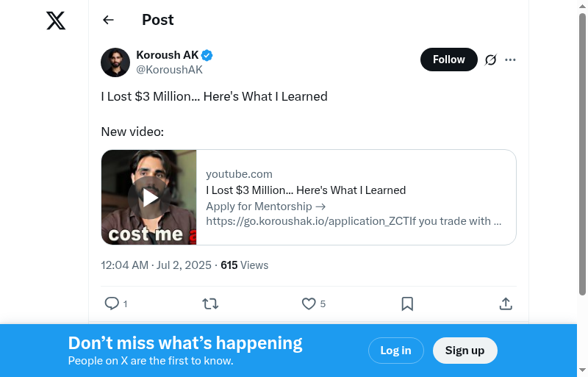
Task: Open Koroush AK's profile picture
Action: coord(115,62)
